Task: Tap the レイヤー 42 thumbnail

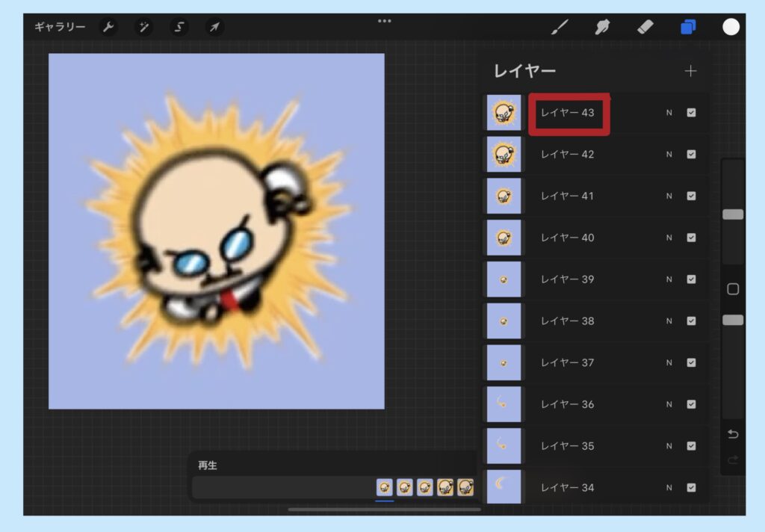Action: pyautogui.click(x=504, y=154)
